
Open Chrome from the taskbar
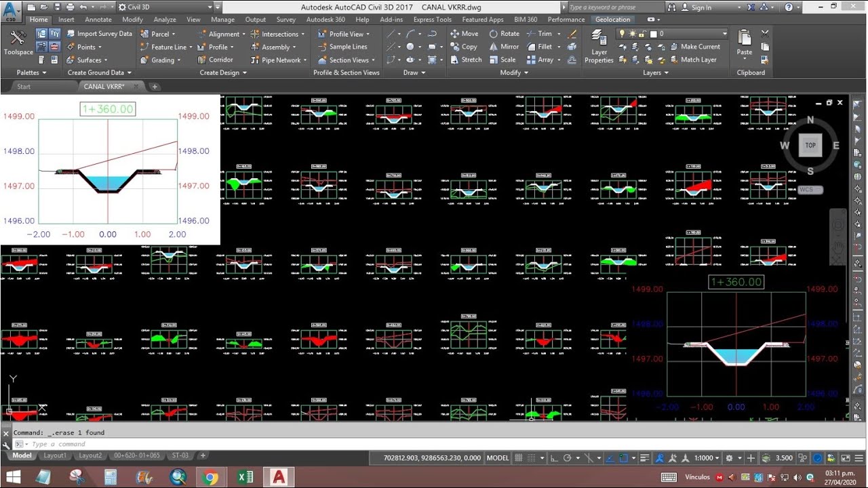(210, 477)
